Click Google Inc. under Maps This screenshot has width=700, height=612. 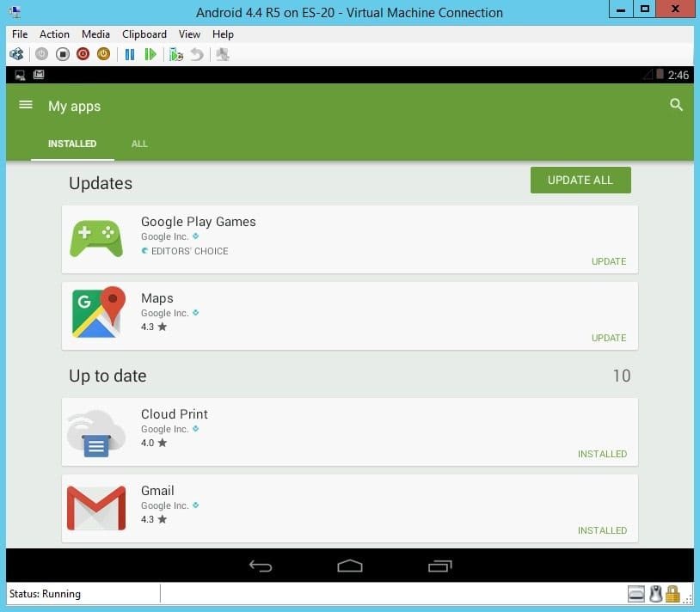[165, 313]
